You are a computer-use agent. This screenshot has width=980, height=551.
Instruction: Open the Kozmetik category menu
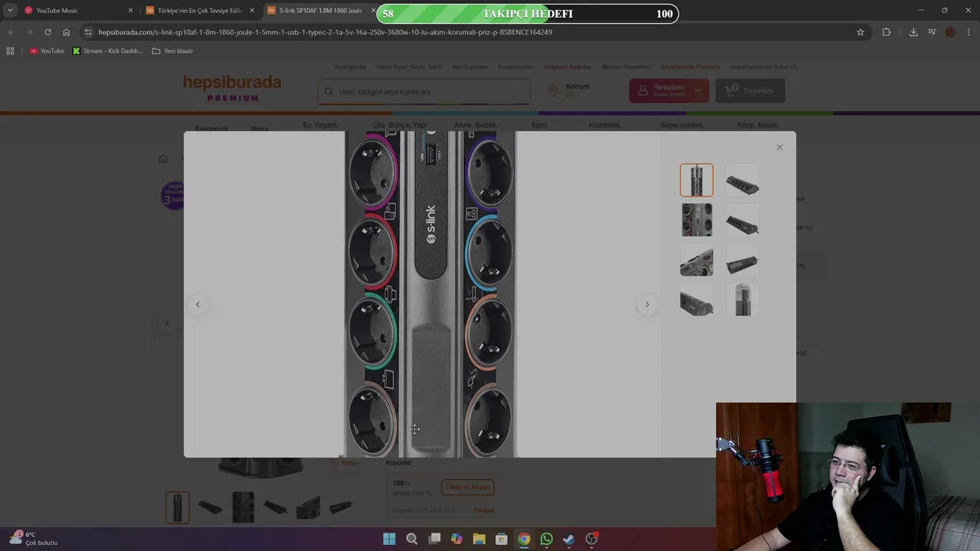coord(605,126)
